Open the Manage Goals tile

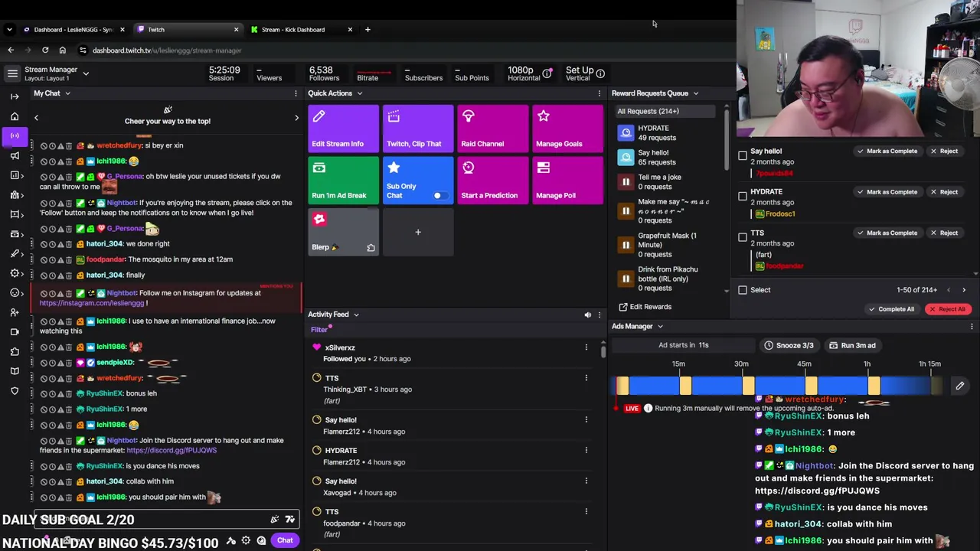point(567,129)
